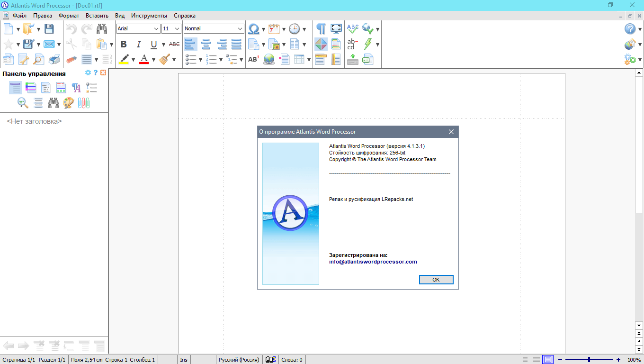
Task: Click the table grid icon
Action: click(299, 60)
